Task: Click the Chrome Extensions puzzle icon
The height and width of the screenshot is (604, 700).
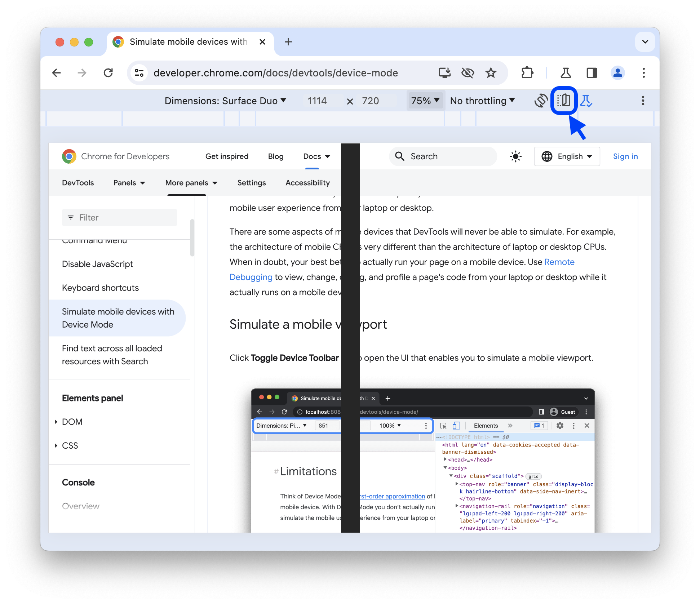Action: tap(526, 73)
